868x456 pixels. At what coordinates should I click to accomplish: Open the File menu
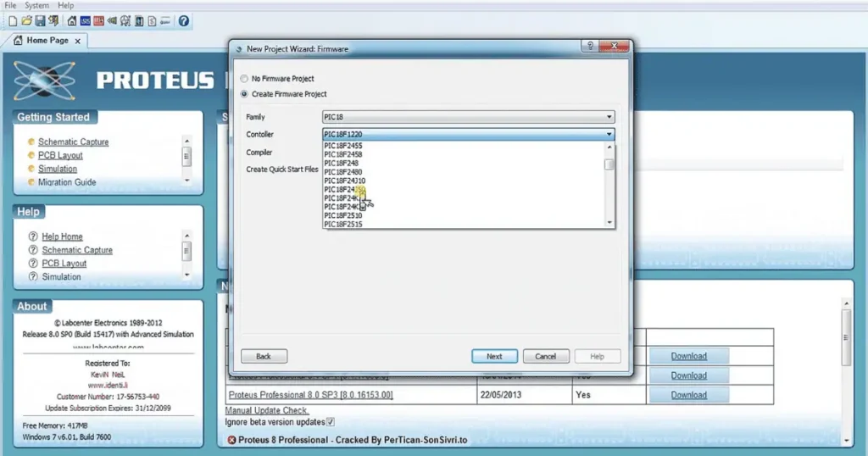[10, 6]
